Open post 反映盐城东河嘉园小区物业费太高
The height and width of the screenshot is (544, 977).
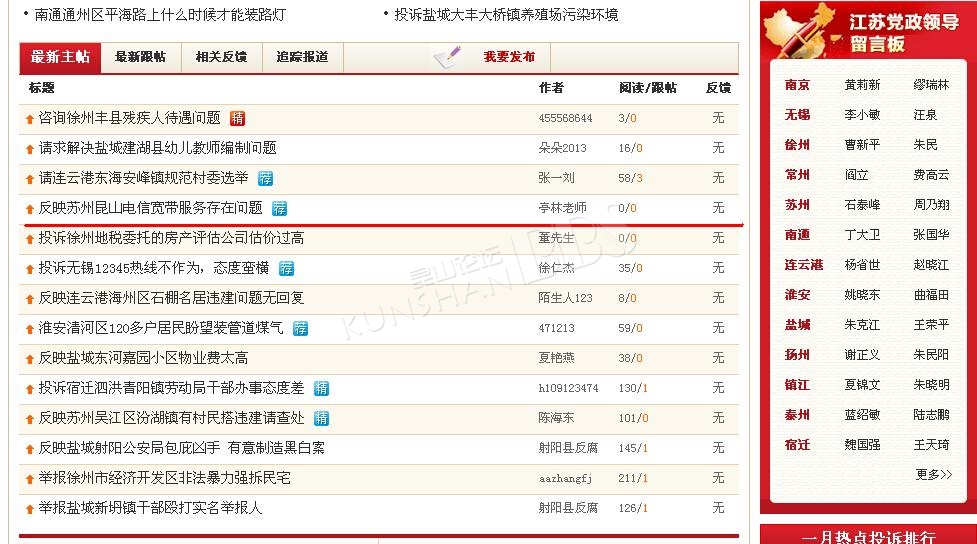tap(143, 358)
